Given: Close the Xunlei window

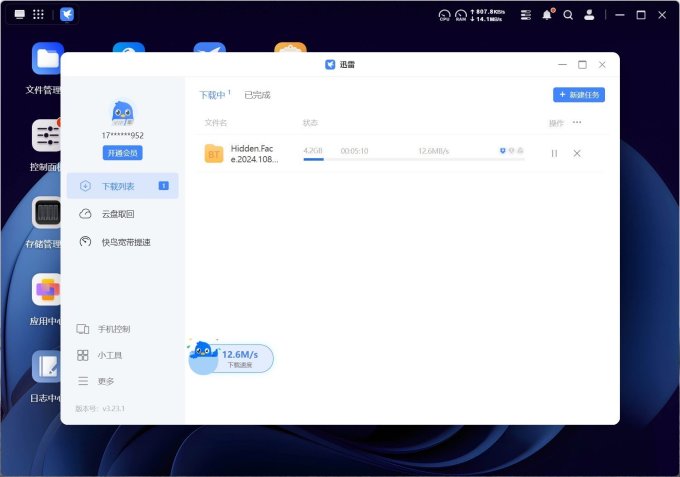Looking at the screenshot, I should point(602,65).
